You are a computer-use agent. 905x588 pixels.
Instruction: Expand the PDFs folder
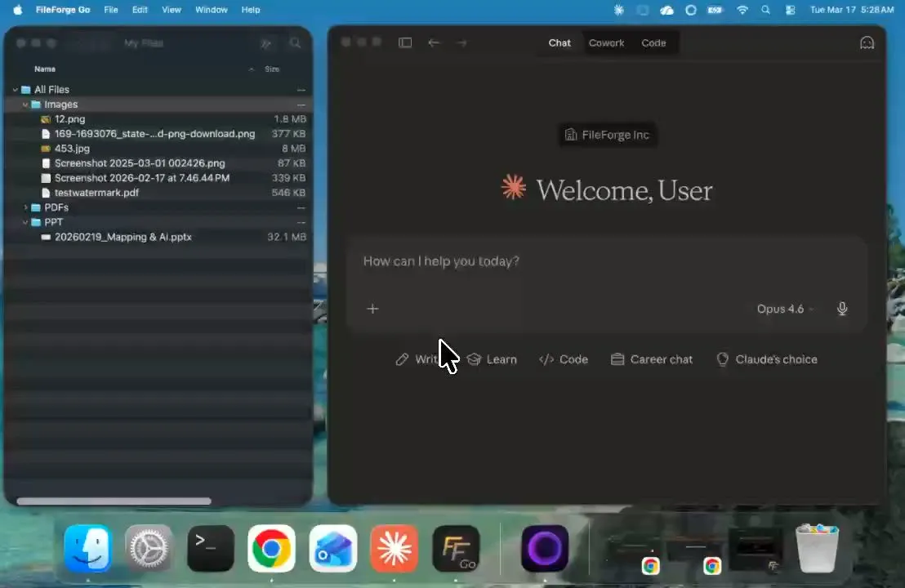click(25, 207)
